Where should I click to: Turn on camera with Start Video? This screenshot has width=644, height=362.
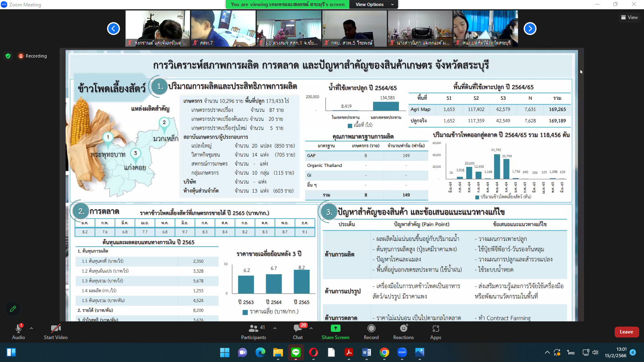(x=56, y=331)
